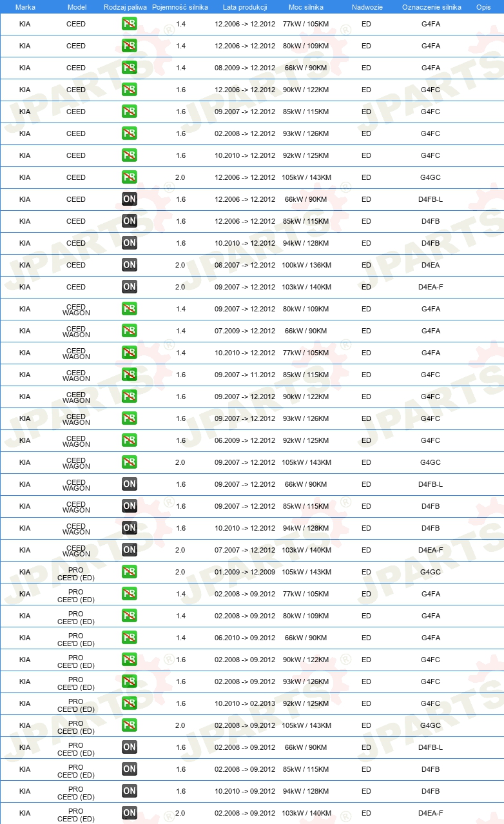Click the petrol icon for PRO CEE'D 10.2010 -> 02.2013
Viewport: 504px width, 824px height.
pos(130,703)
